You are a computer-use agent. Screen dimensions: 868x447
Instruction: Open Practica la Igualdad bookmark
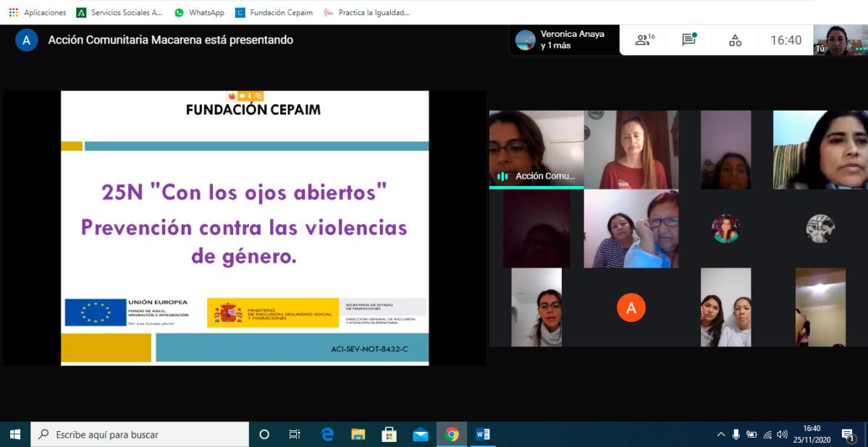coord(366,12)
